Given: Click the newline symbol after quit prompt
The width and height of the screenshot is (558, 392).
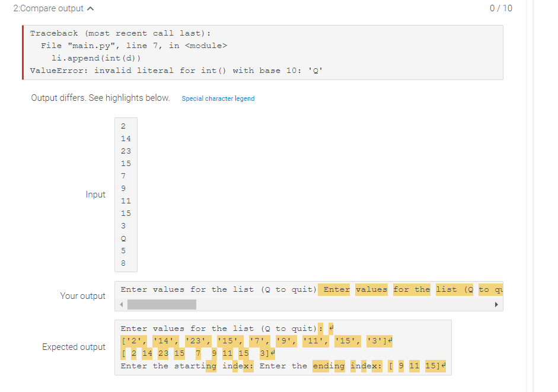Looking at the screenshot, I should coord(330,327).
